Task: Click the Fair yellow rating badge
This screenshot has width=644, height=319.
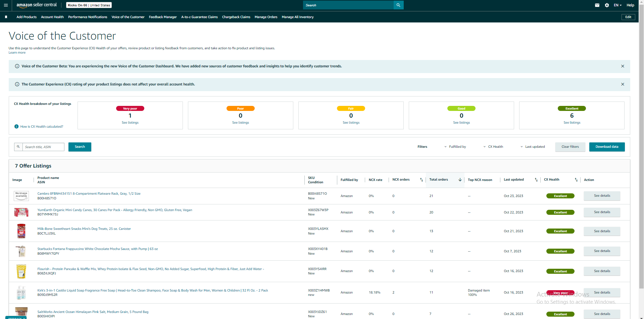Action: [x=351, y=109]
